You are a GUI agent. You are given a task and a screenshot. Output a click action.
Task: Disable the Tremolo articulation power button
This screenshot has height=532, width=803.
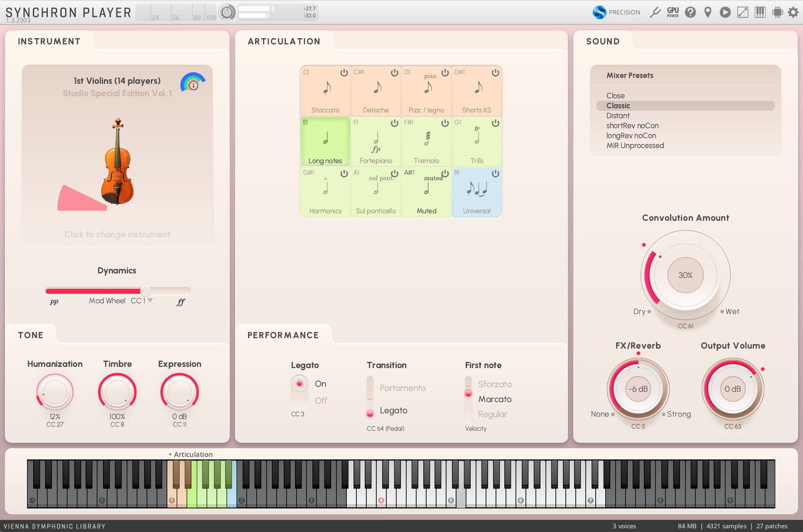445,123
